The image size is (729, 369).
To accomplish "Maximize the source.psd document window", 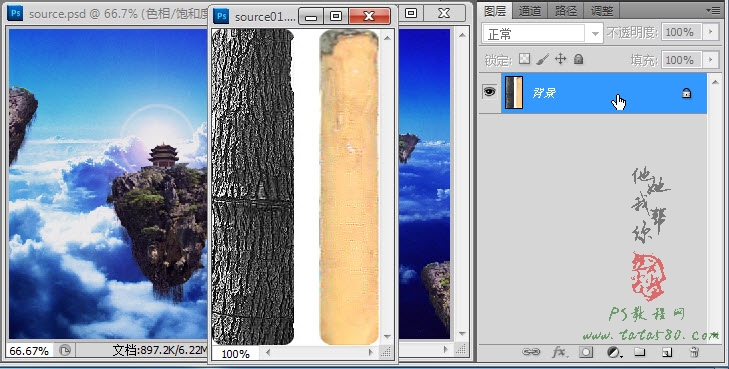I will click(x=411, y=13).
